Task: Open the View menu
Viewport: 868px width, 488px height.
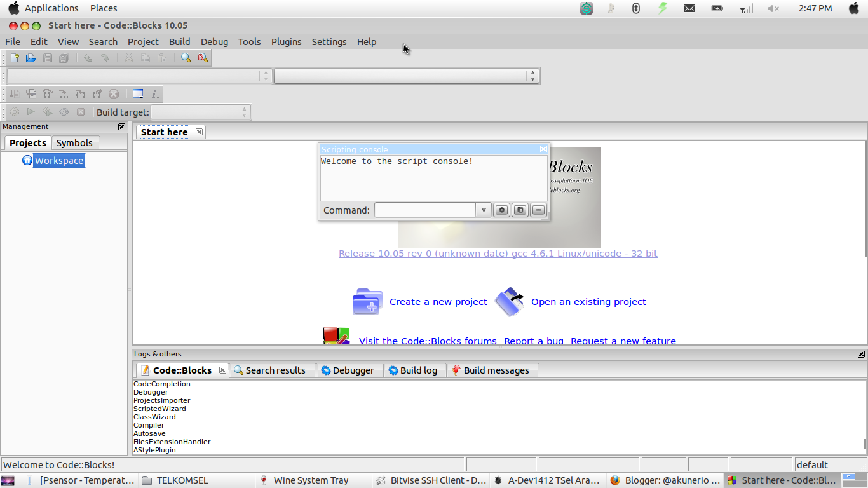Action: click(68, 42)
